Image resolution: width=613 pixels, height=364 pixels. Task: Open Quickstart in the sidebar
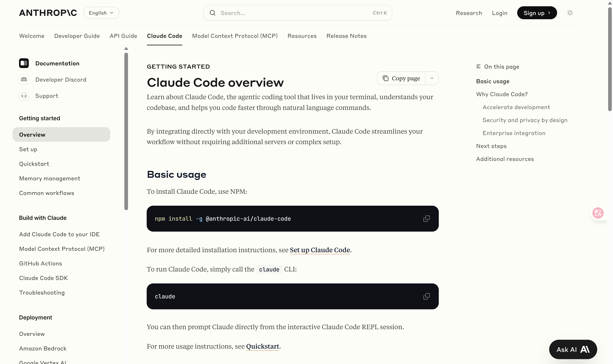[34, 164]
